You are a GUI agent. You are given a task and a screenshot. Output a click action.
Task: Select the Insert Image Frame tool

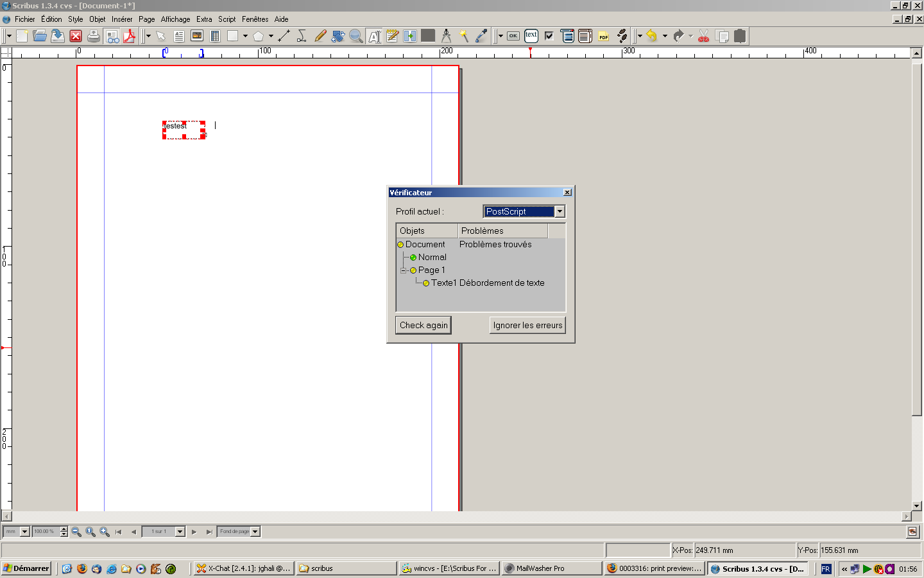(x=197, y=37)
